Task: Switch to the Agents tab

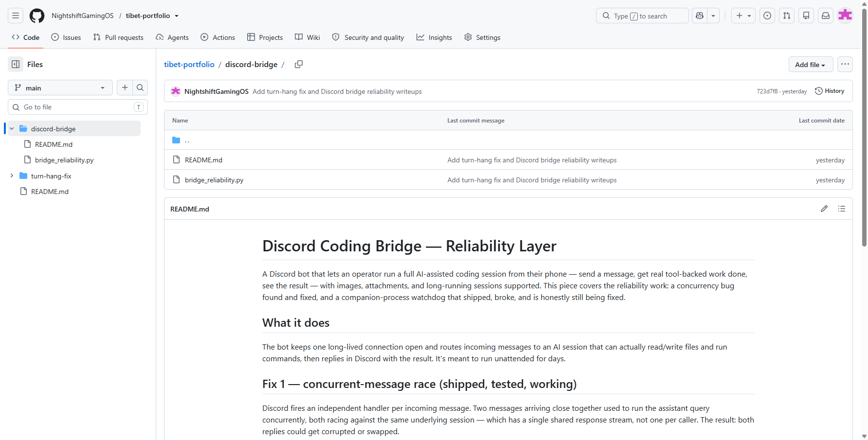Action: click(x=172, y=37)
